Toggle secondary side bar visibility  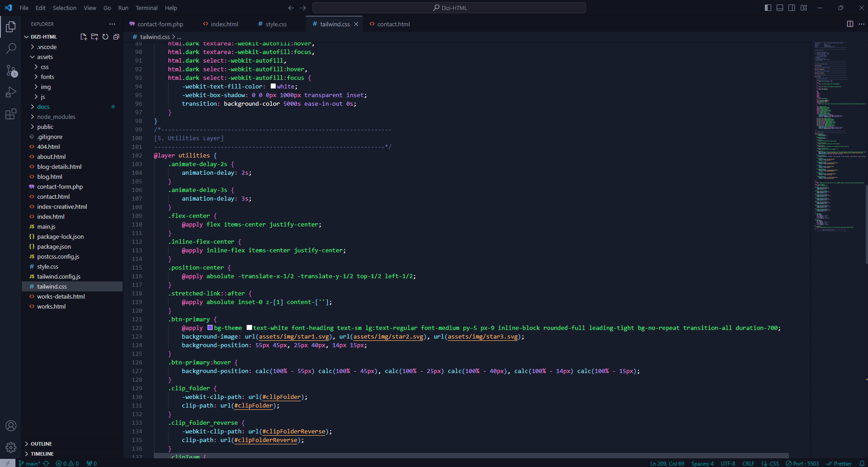point(792,8)
